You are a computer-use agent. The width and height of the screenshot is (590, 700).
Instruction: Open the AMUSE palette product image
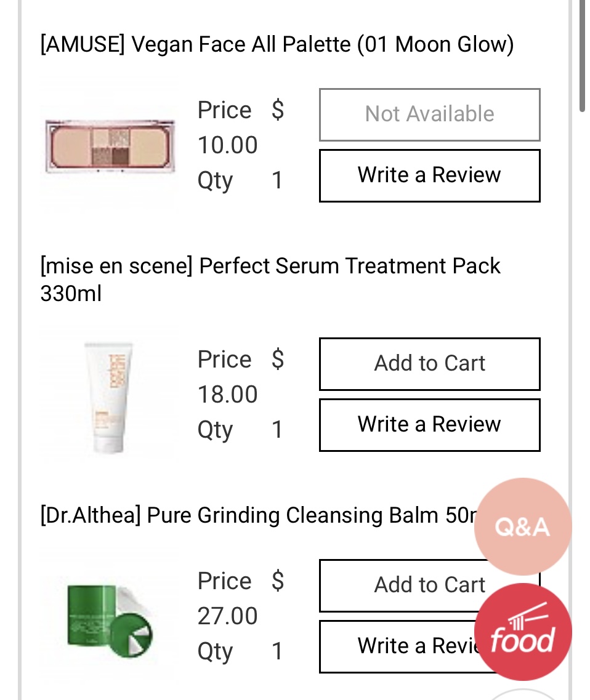pyautogui.click(x=108, y=145)
